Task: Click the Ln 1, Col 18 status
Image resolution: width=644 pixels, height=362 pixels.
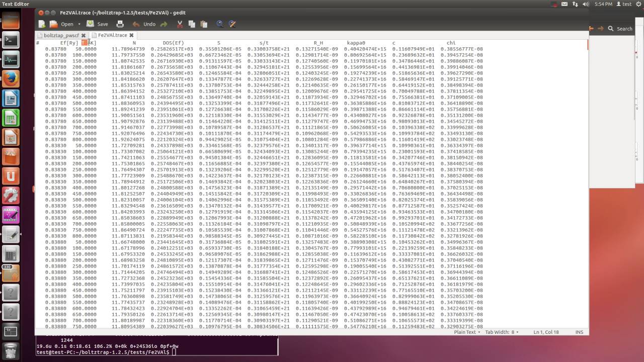Action: tap(546, 332)
